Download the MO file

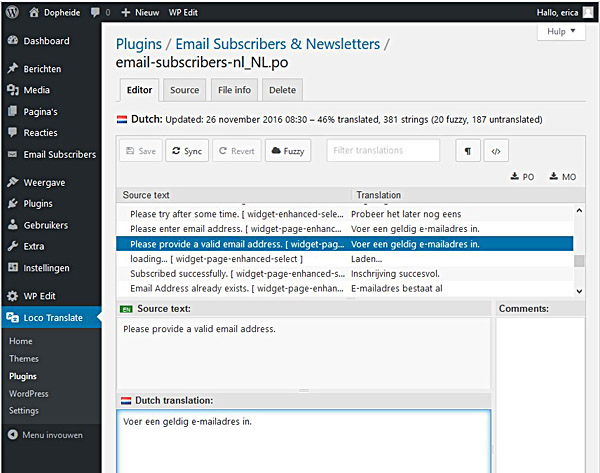pos(563,176)
